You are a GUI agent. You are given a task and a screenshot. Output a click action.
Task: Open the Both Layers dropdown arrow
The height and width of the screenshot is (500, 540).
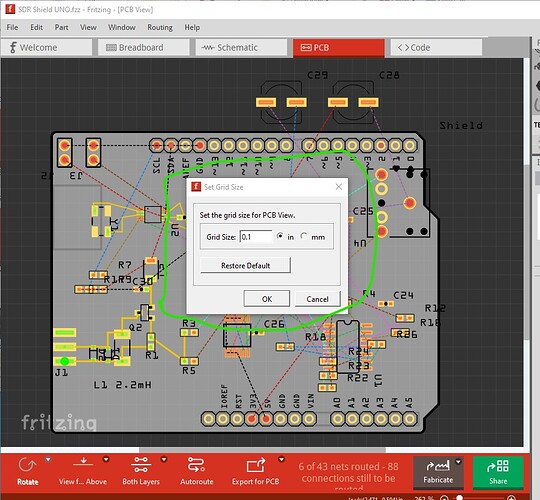click(x=164, y=459)
